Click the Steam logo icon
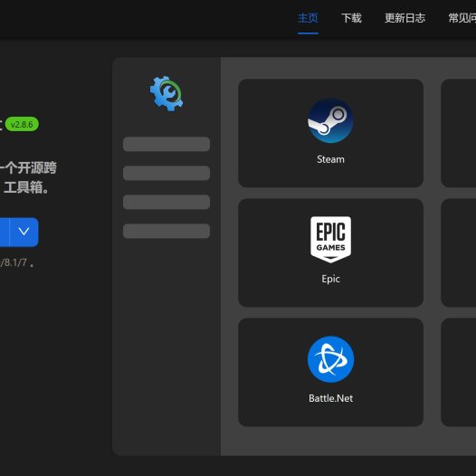The height and width of the screenshot is (476, 476). click(330, 120)
